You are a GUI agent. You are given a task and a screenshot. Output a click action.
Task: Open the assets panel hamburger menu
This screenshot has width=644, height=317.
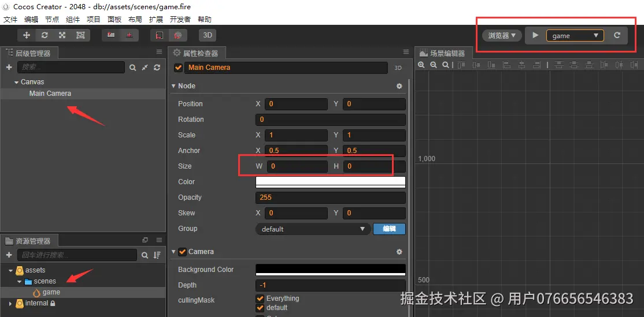(x=160, y=240)
